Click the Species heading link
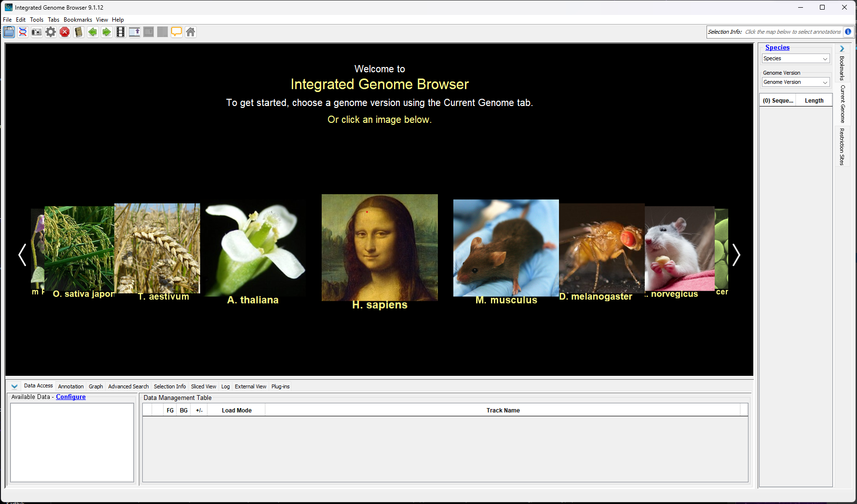857x504 pixels. 777,48
